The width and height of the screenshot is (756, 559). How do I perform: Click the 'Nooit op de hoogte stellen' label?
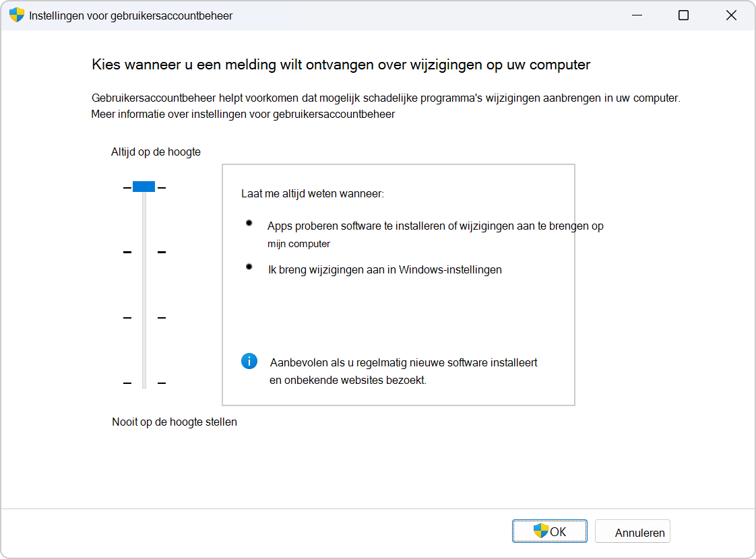click(175, 422)
